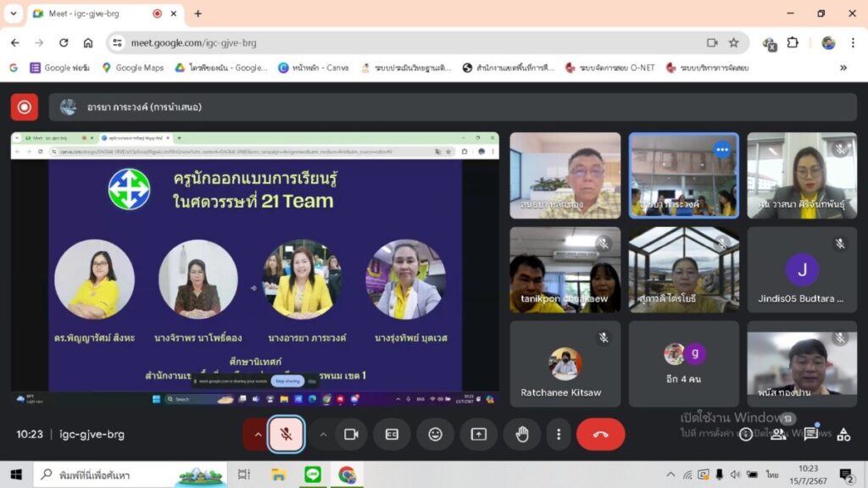
Task: Open the 'อีก 4 คน' more participants tile
Action: [684, 363]
